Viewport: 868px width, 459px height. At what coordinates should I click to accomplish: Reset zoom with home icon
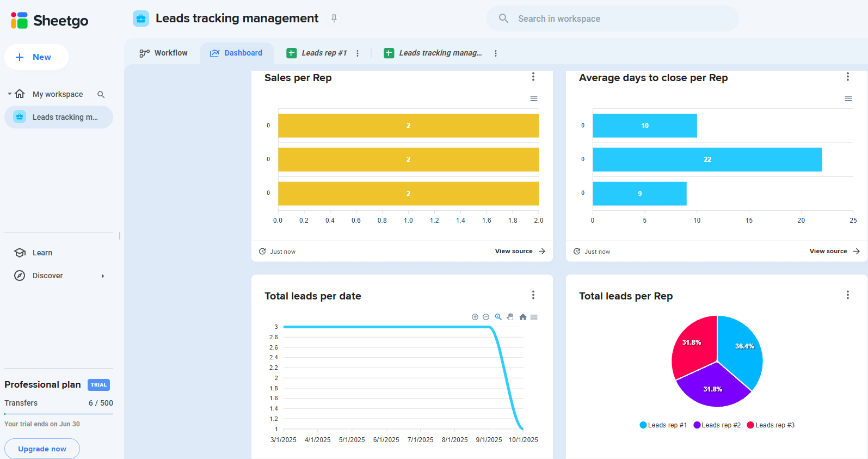pyautogui.click(x=523, y=317)
